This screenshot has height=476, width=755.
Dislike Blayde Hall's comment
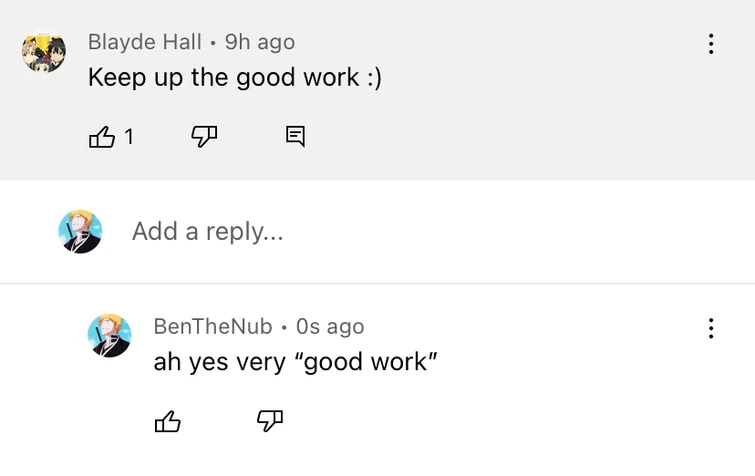tap(204, 137)
